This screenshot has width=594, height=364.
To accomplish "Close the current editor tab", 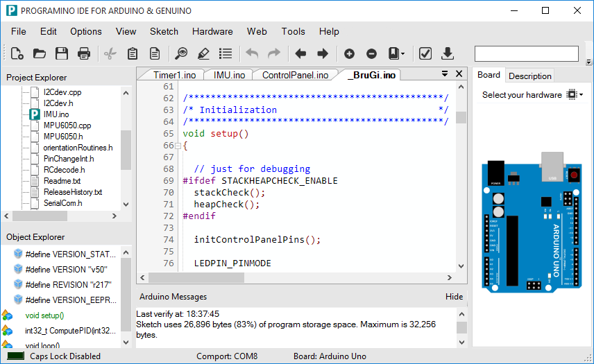I will click(459, 73).
